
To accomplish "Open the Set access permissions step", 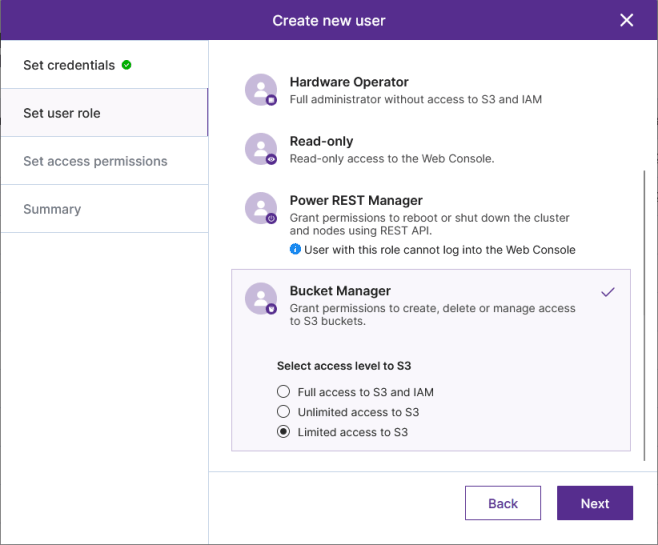I will coord(104,161).
